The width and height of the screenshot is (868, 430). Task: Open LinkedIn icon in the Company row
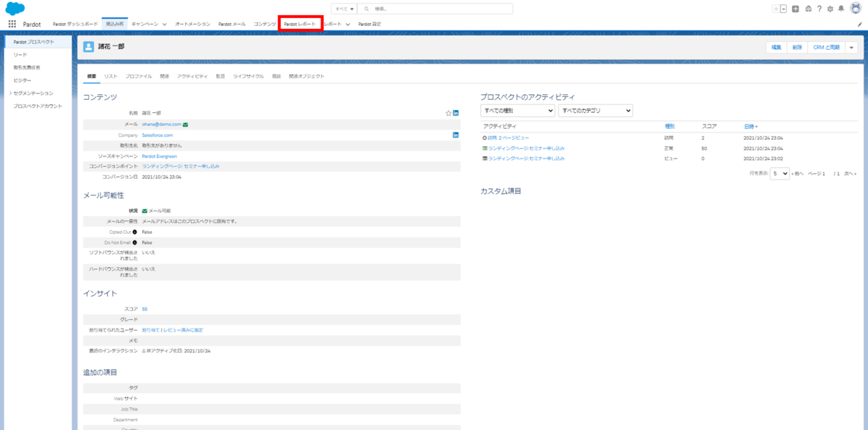[x=456, y=135]
